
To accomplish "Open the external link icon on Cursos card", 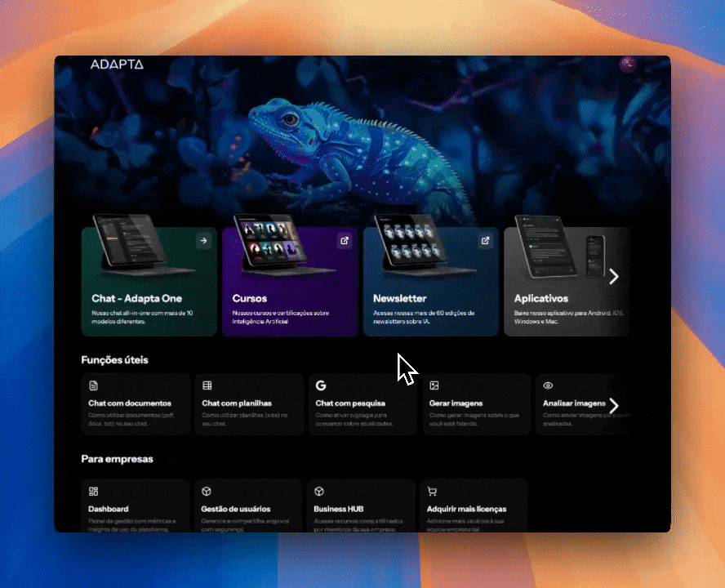I will 345,240.
